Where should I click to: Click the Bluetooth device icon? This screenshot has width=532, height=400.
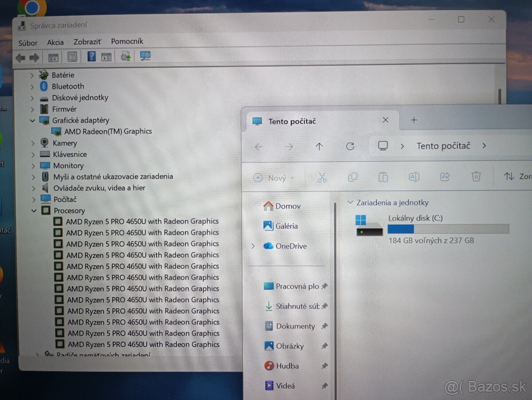click(44, 86)
